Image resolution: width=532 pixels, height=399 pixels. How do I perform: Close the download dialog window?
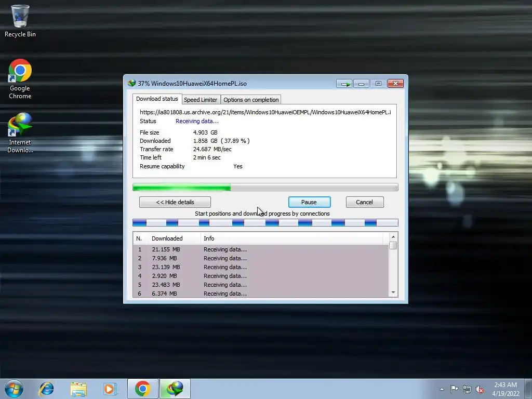coord(395,84)
